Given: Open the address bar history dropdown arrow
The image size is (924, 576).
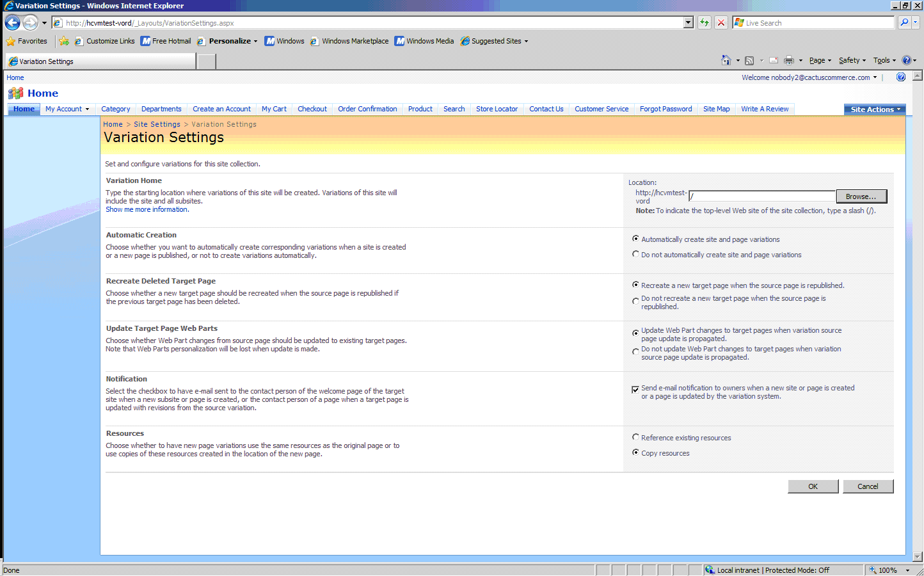Looking at the screenshot, I should (x=689, y=22).
